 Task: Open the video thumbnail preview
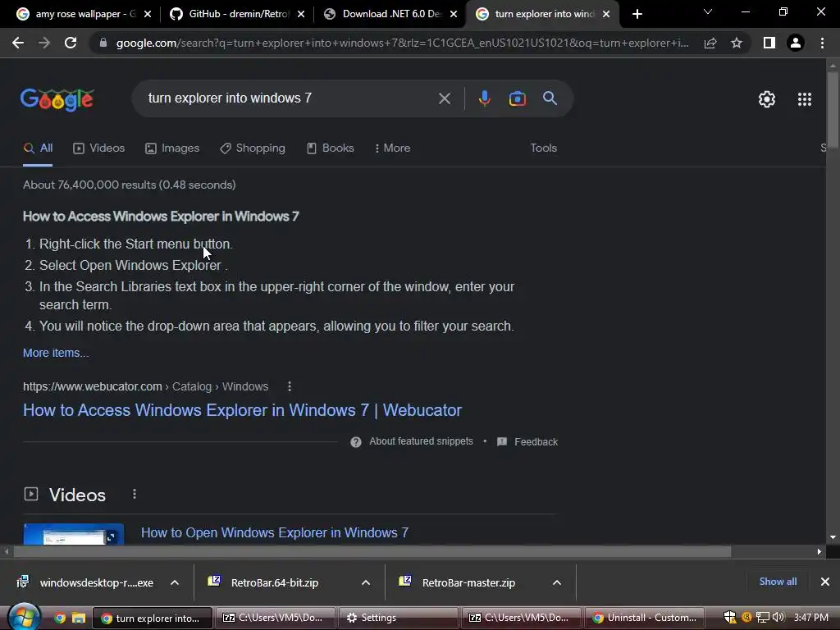(73, 534)
